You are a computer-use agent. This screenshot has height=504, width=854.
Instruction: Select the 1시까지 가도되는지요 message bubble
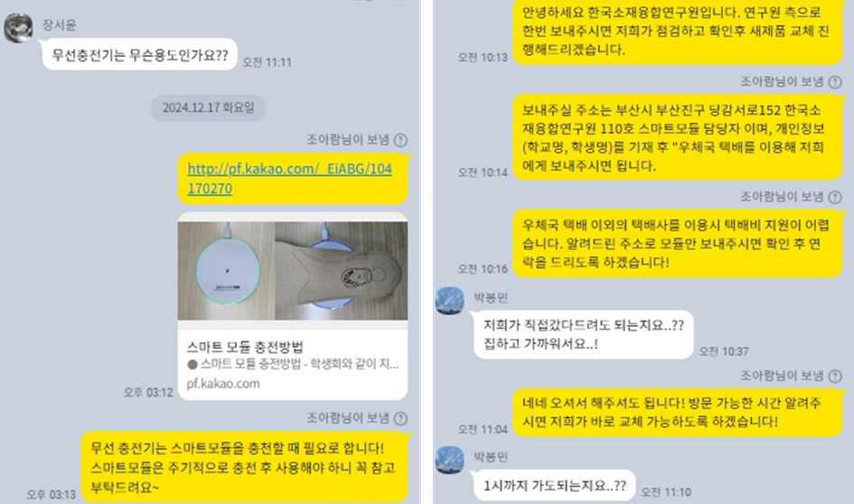pyautogui.click(x=555, y=486)
